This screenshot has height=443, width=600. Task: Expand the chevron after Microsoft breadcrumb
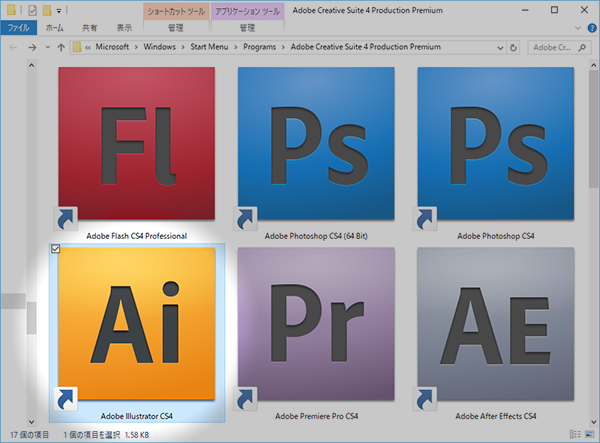tap(136, 47)
